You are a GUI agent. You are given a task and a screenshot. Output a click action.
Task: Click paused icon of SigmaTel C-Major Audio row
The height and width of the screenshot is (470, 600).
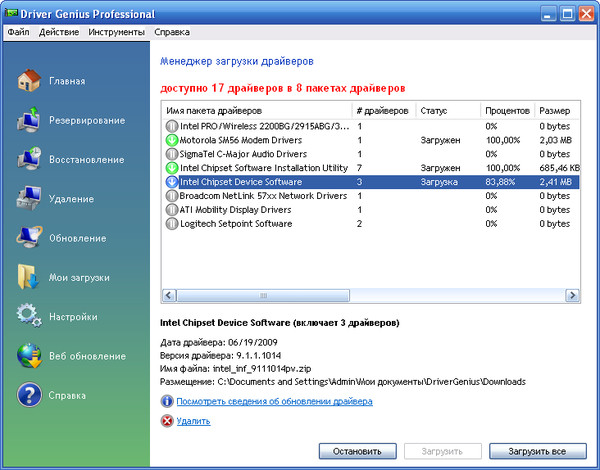tap(172, 154)
